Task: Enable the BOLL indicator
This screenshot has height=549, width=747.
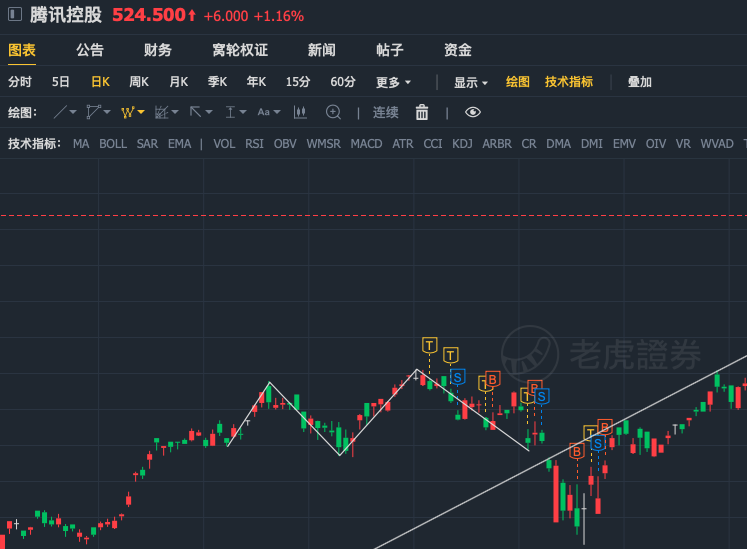Action: [x=113, y=143]
